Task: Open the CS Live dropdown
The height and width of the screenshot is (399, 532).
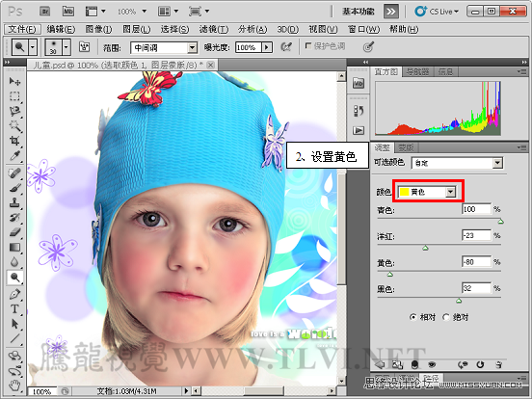Action: pos(437,12)
